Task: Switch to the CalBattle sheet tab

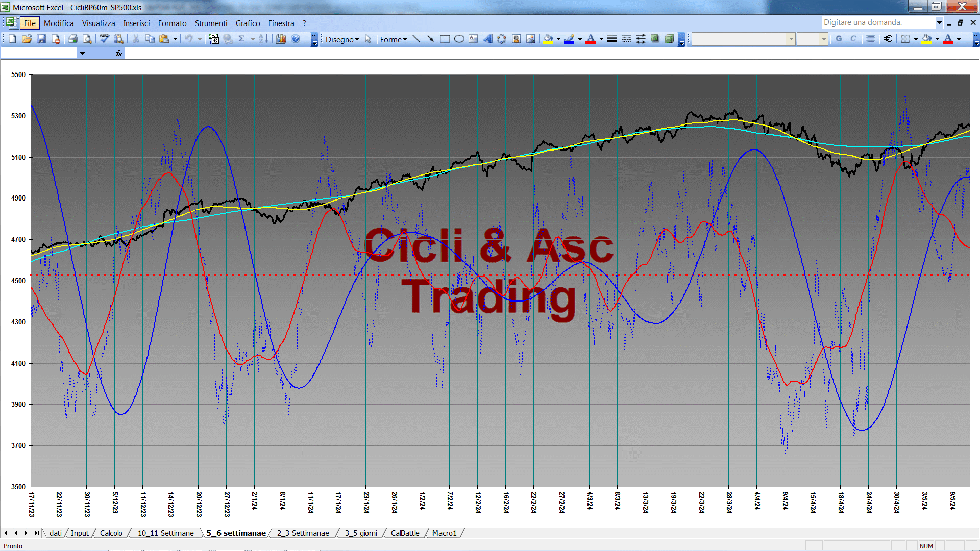Action: (405, 533)
